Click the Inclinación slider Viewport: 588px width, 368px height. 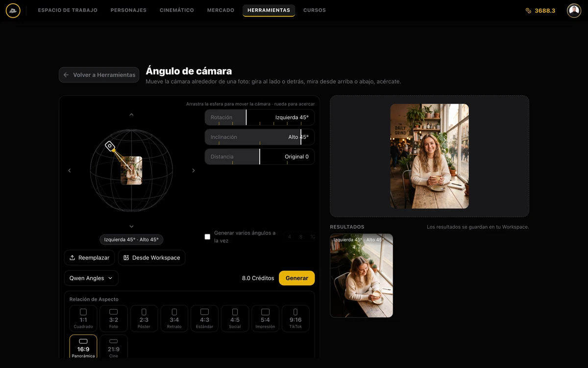[260, 137]
